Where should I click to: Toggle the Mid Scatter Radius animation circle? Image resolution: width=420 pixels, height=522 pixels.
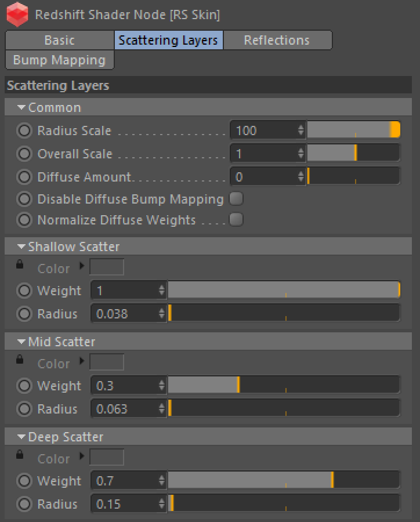[x=24, y=409]
